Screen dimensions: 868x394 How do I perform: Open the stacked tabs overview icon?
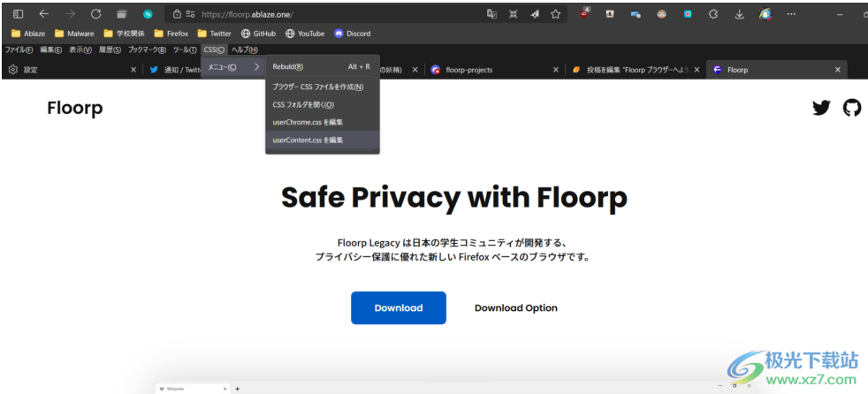122,14
